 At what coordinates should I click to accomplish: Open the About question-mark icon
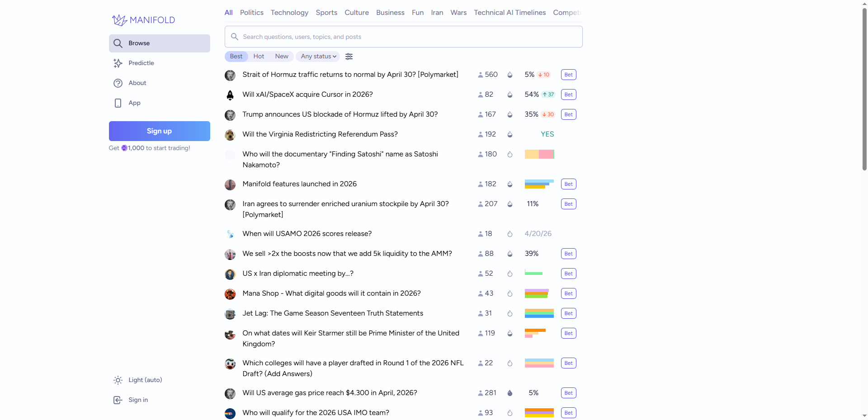pyautogui.click(x=118, y=83)
